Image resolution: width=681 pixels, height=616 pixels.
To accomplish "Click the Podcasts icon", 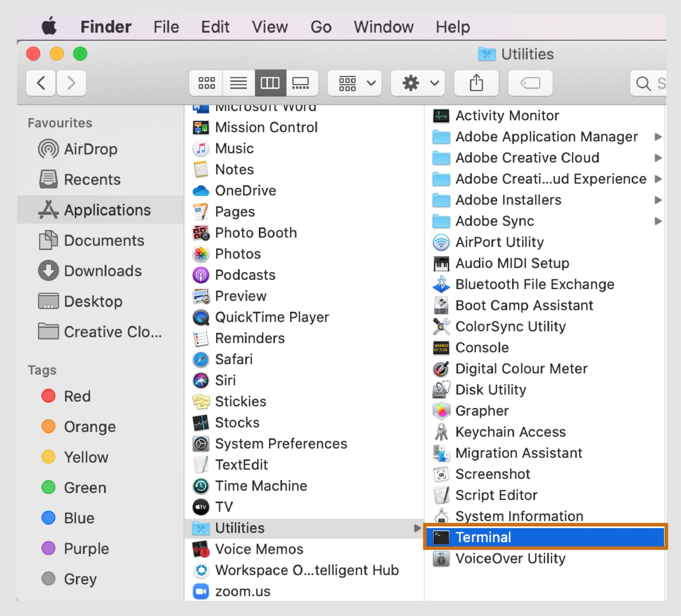I will tap(201, 275).
